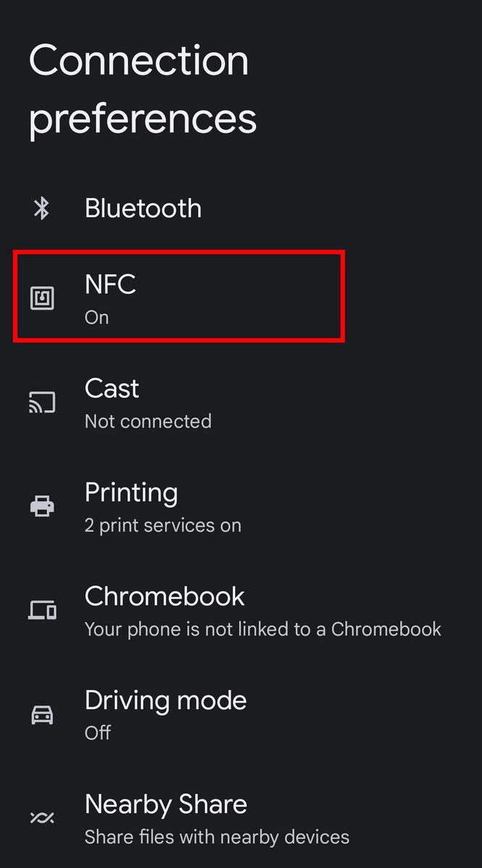Select the Nearby Share icon
This screenshot has height=868, width=482.
click(42, 816)
